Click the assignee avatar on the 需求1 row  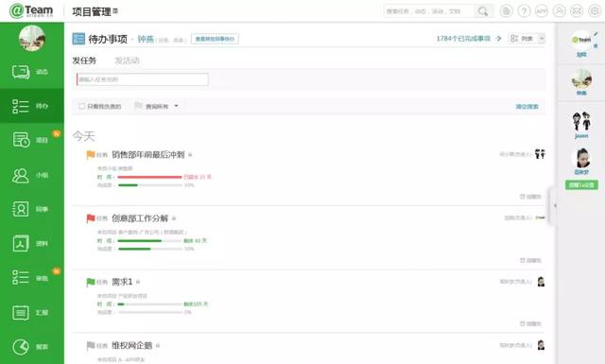click(541, 282)
